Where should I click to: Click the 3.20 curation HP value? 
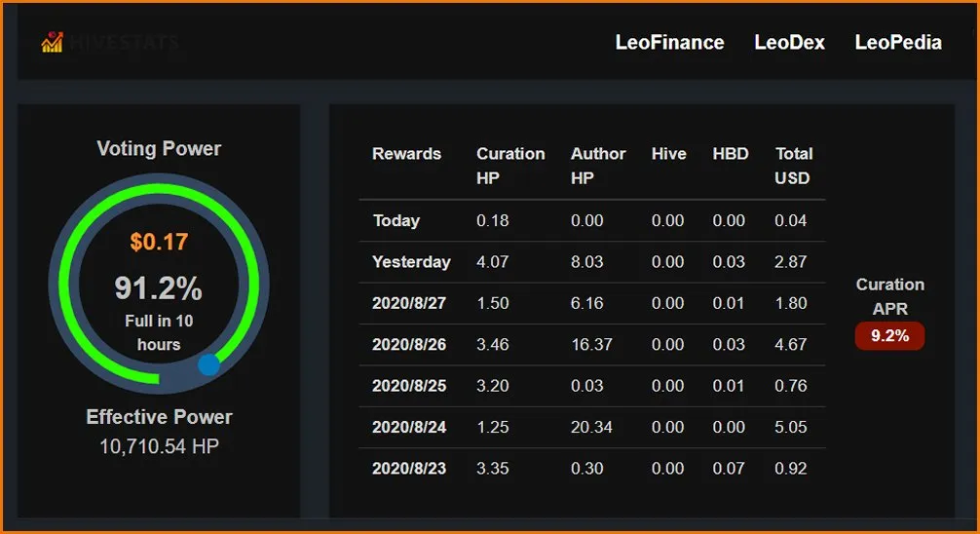(x=493, y=386)
